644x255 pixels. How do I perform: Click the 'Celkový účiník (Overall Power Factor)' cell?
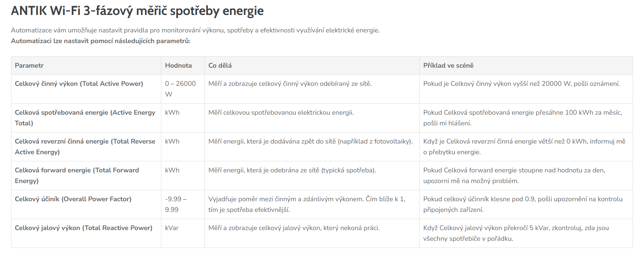pos(73,199)
